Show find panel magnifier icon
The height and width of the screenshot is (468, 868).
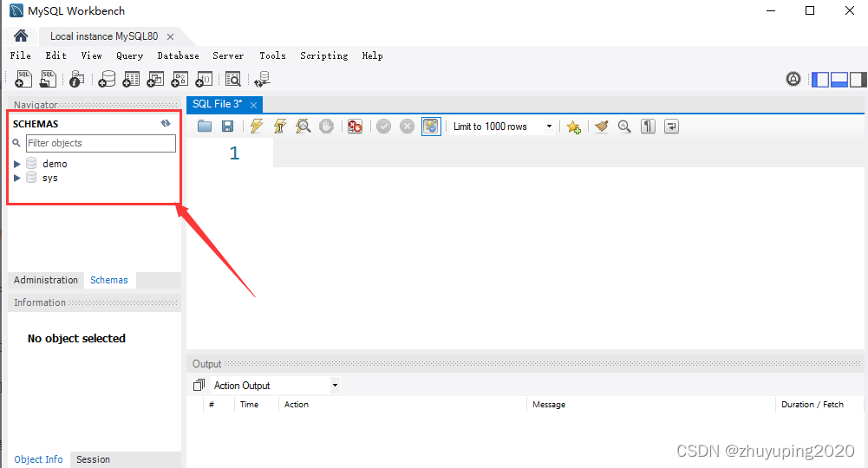click(x=624, y=127)
